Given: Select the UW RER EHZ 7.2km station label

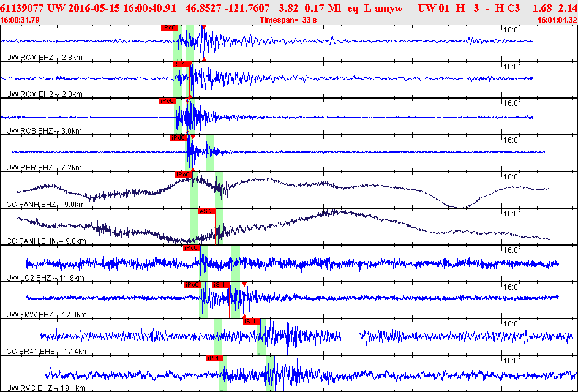Looking at the screenshot, I should point(44,168).
